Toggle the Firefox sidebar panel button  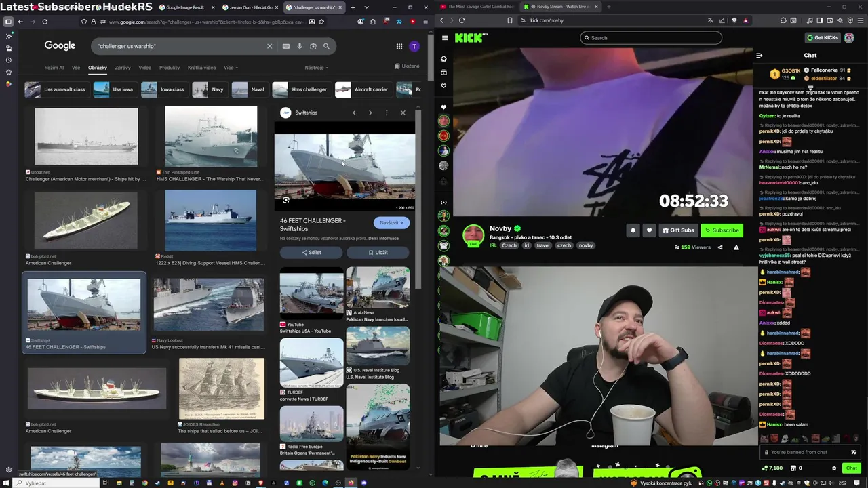[x=8, y=22]
